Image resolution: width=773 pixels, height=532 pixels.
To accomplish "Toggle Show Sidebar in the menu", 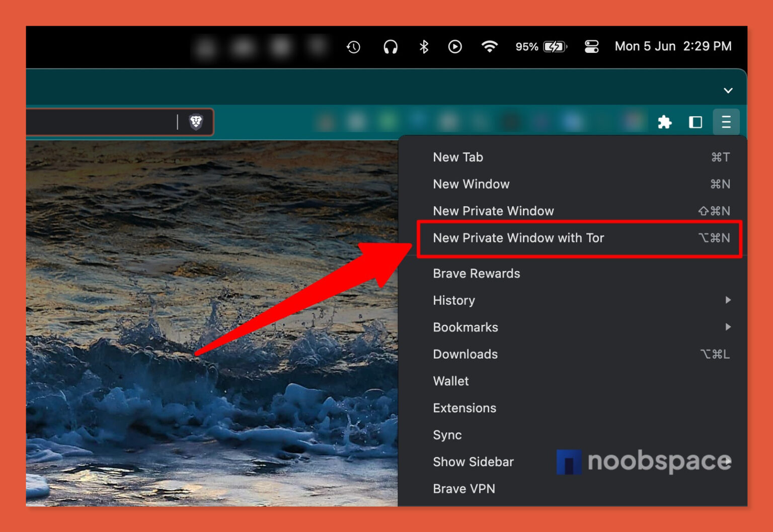I will [473, 462].
